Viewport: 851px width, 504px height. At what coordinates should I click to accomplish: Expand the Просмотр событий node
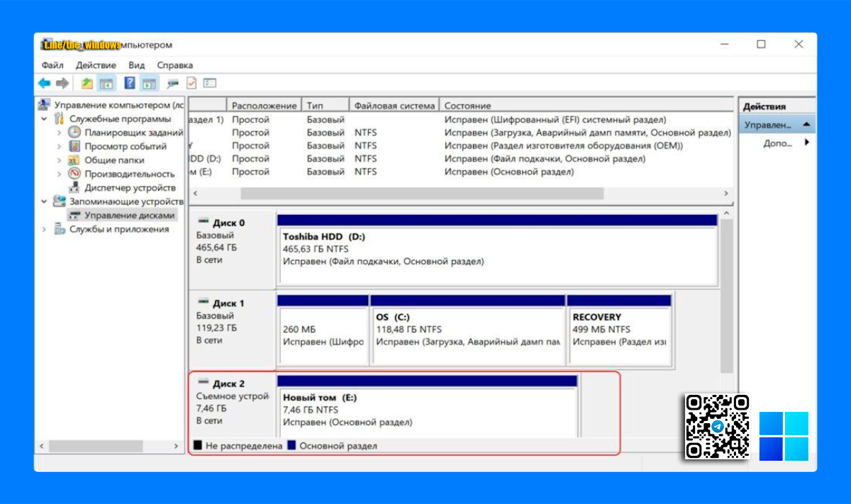59,146
